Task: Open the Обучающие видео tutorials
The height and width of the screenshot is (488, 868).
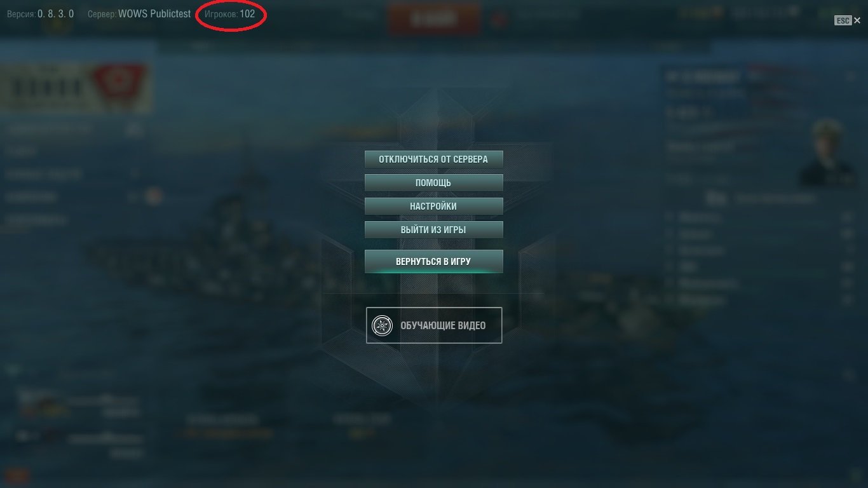Action: point(434,325)
